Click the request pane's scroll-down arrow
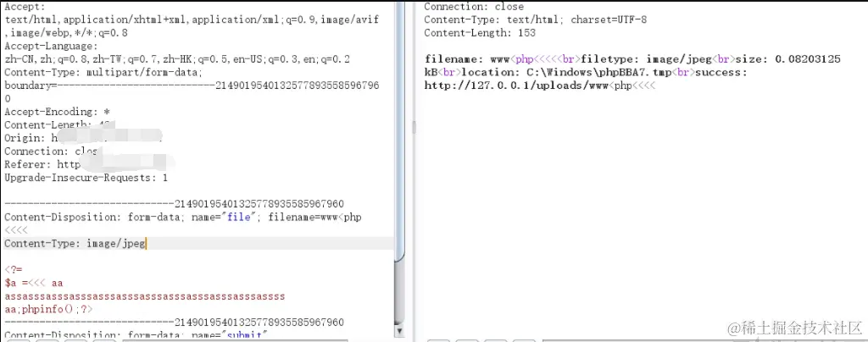The width and height of the screenshot is (868, 342). (x=400, y=330)
